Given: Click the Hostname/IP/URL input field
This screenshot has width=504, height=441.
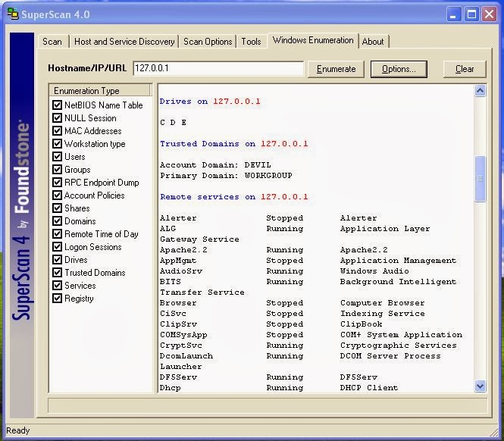Looking at the screenshot, I should 218,68.
